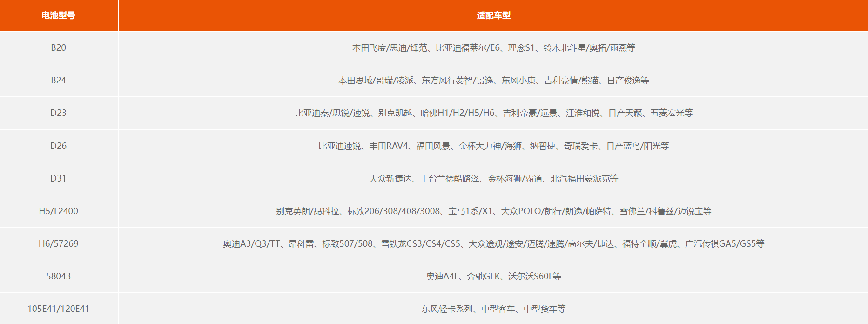The image size is (868, 324).
Task: Click the text 东风轻卡系列、中型客车、中型货车等
Action: (493, 309)
